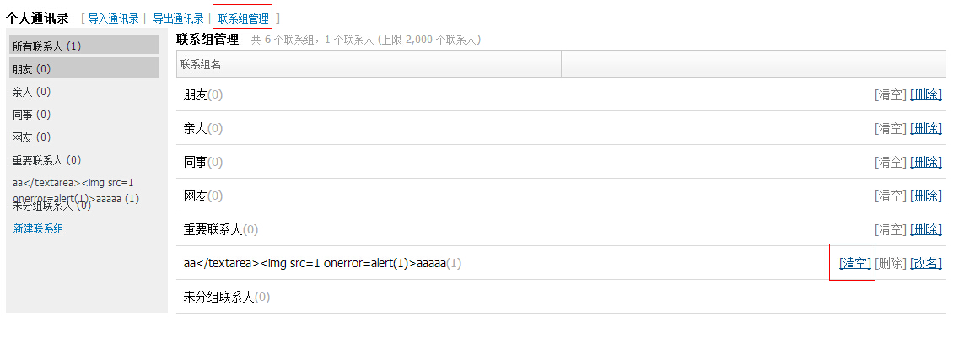Image resolution: width=980 pixels, height=354 pixels.
Task: Switch to 联系组管理 tab
Action: pos(243,19)
